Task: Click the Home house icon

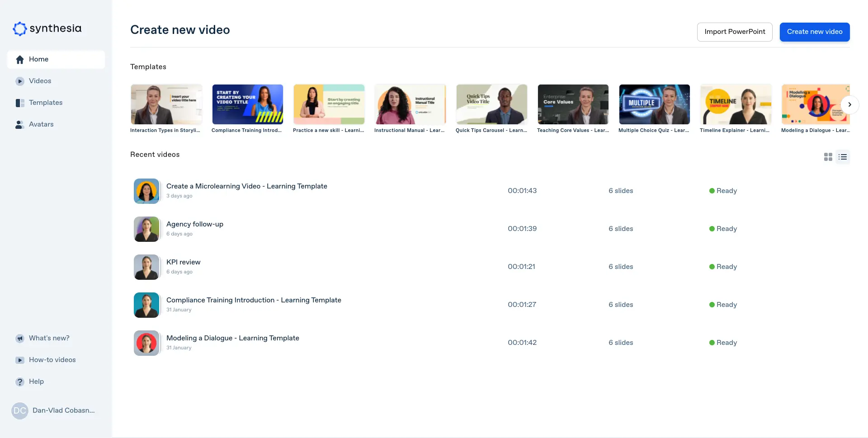Action: click(20, 60)
